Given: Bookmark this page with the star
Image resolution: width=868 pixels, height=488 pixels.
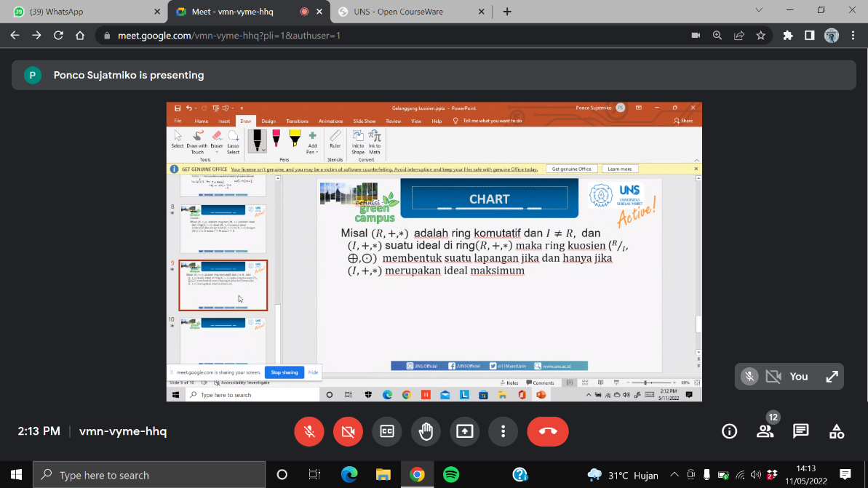Looking at the screenshot, I should pyautogui.click(x=760, y=36).
